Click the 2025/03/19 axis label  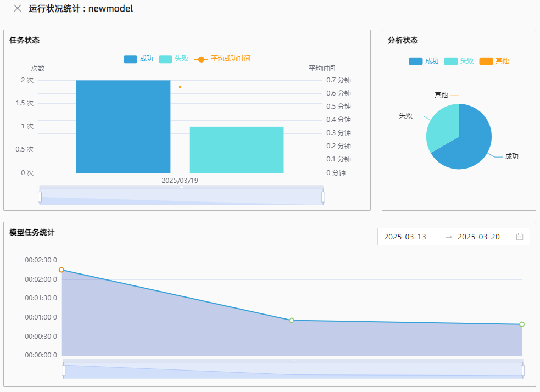[180, 180]
